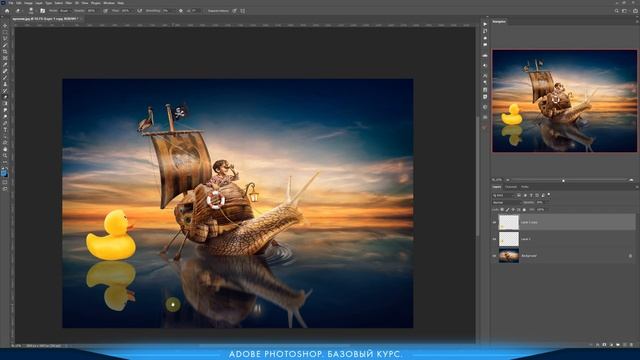
Task: Select the Crop tool
Action: pos(5,51)
